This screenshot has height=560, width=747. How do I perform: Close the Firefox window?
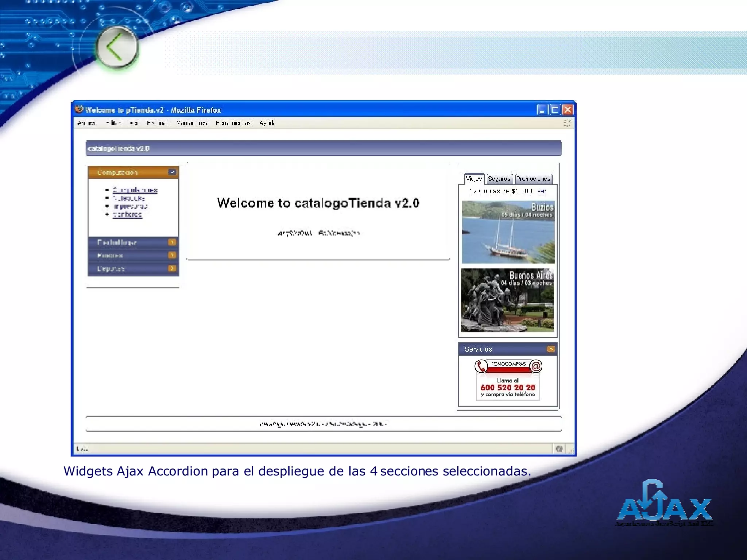pyautogui.click(x=567, y=110)
